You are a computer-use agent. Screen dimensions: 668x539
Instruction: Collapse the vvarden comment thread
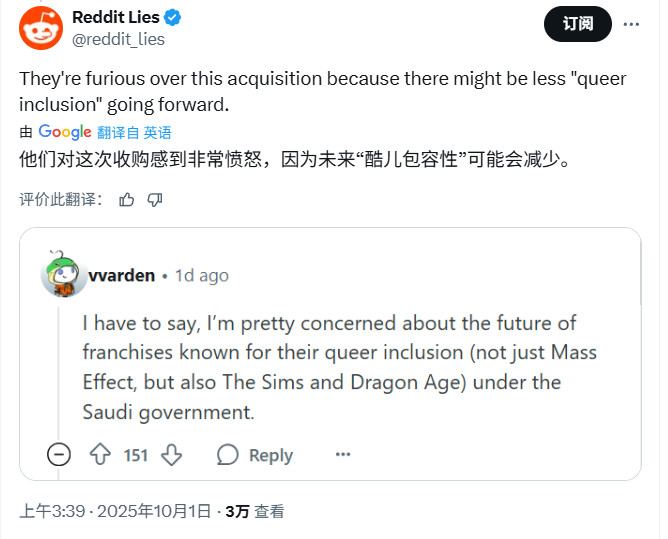(60, 455)
